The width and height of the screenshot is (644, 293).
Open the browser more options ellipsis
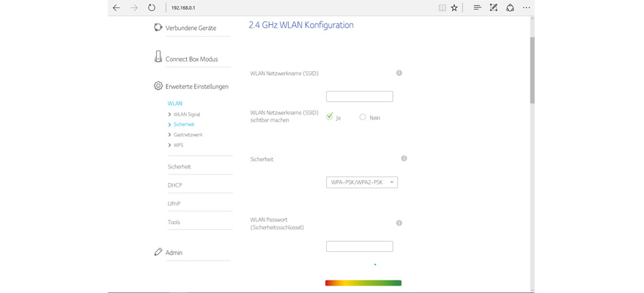click(x=526, y=8)
